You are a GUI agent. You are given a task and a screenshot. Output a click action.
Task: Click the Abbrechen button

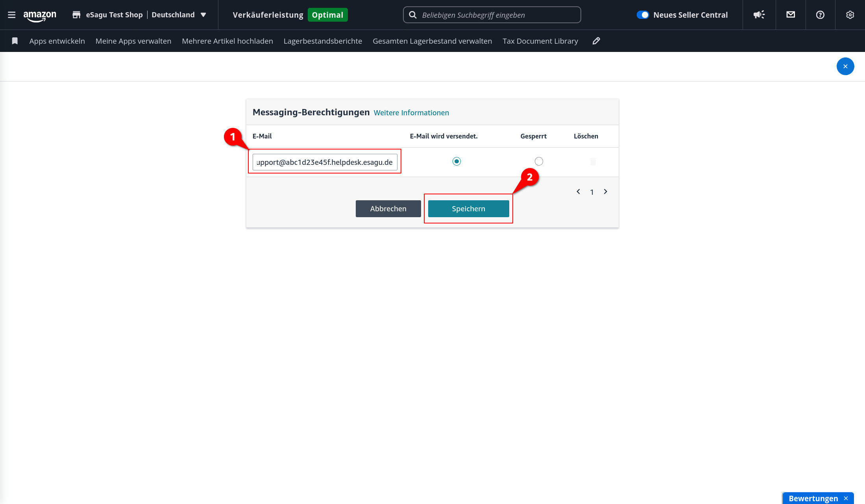388,209
